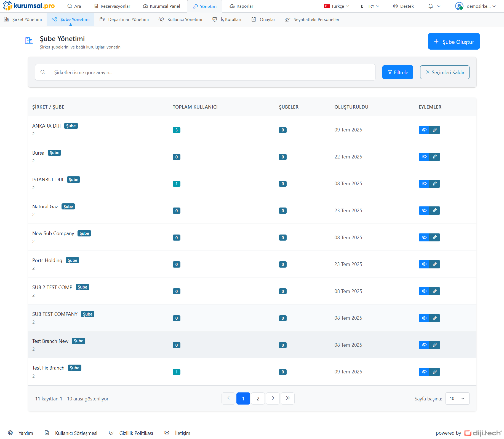Click the Filtrele button

[398, 72]
